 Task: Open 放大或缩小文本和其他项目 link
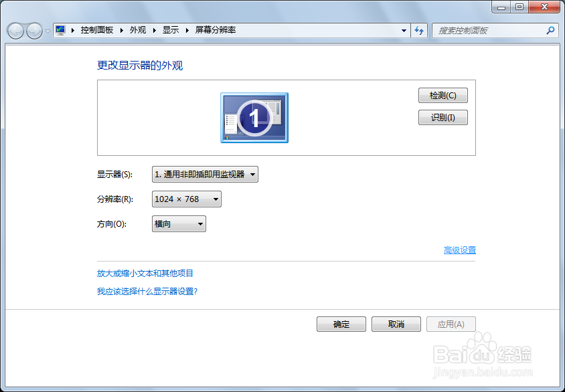coord(145,273)
